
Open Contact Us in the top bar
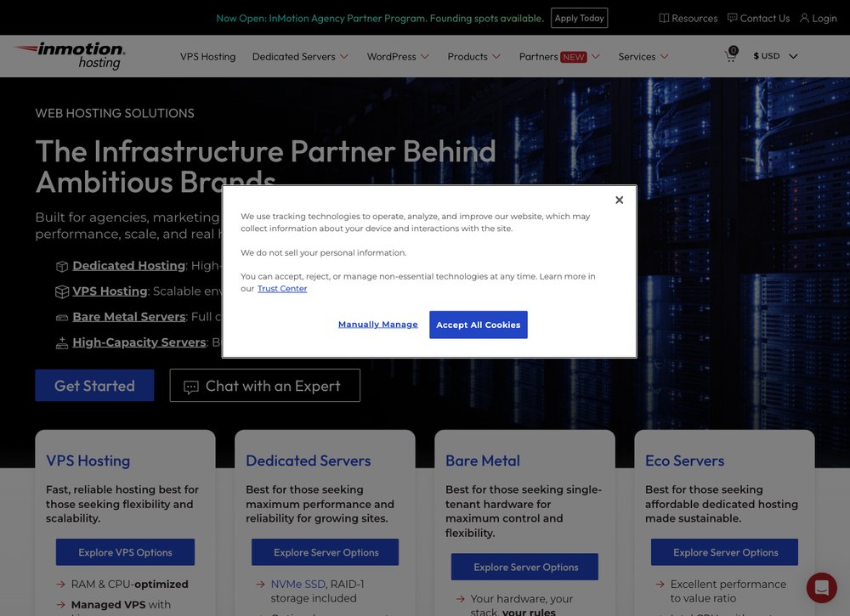pyautogui.click(x=758, y=18)
